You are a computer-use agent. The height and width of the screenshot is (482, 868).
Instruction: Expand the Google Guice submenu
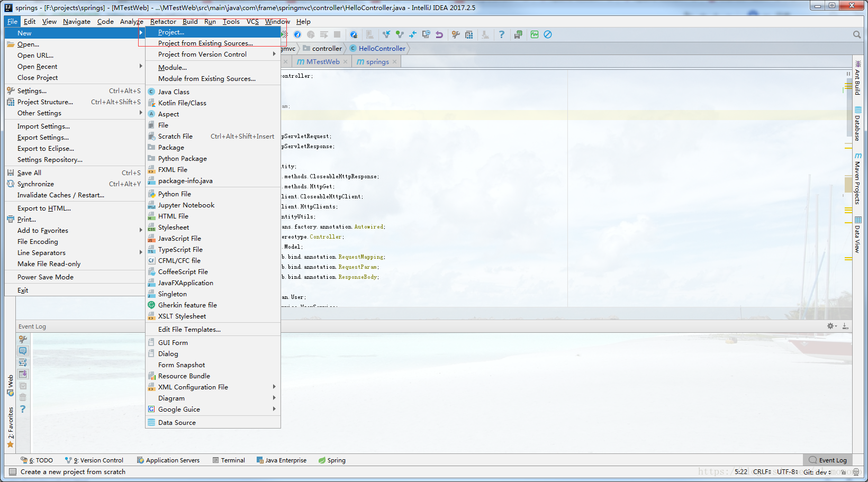[x=213, y=409]
